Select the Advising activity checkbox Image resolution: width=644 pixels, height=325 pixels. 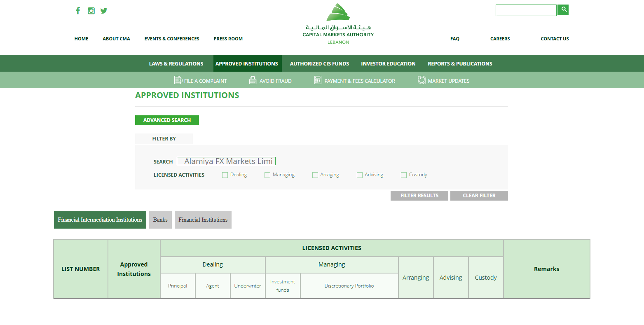(360, 175)
